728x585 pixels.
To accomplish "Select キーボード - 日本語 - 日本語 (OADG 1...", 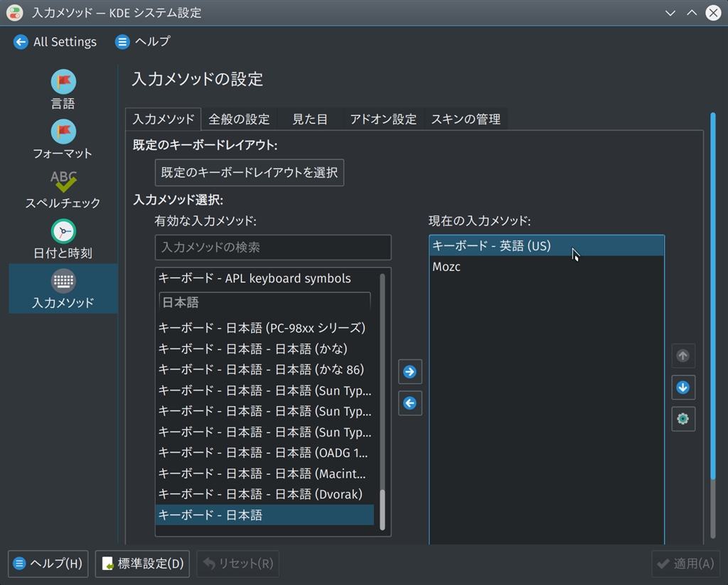I will point(264,453).
